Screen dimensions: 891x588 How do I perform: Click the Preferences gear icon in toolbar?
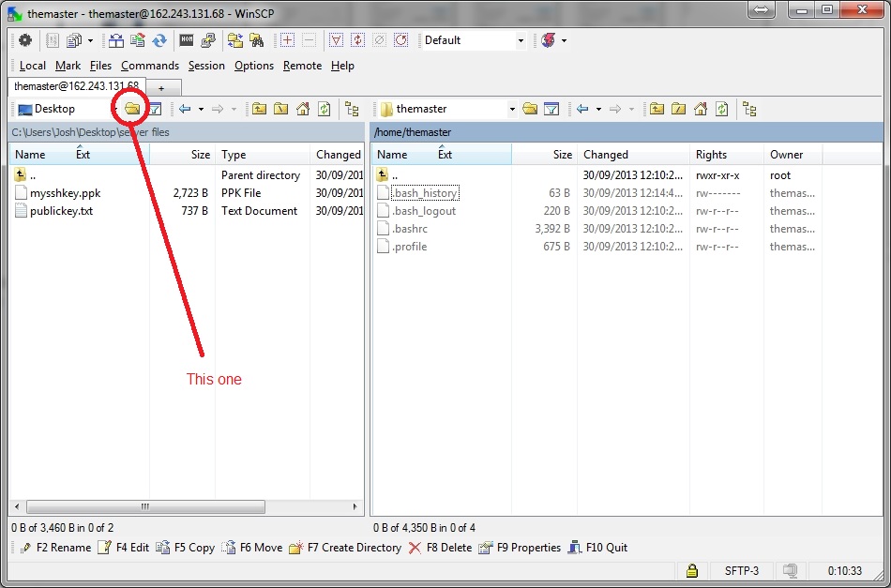click(24, 40)
